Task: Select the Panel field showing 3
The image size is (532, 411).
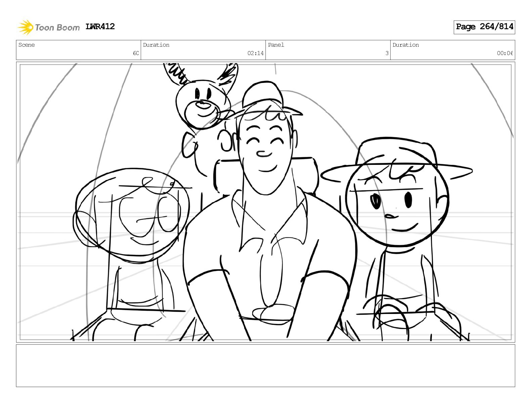Action: 328,50
